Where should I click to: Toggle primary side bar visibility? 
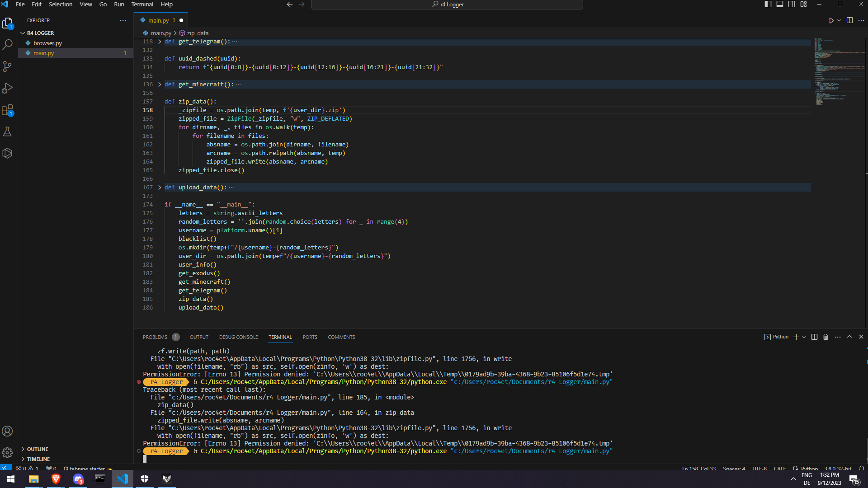coord(768,4)
